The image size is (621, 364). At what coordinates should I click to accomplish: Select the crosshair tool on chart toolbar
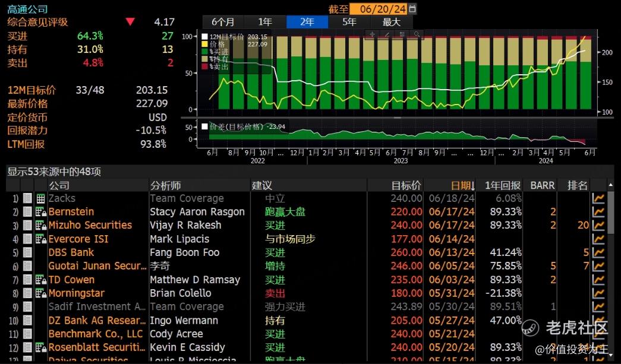coord(372,35)
